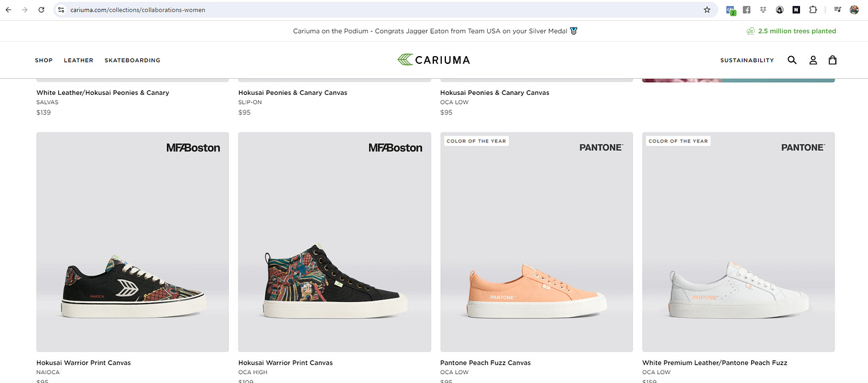Click the Jagger Eaton announcement banner
Screen dimensions: 868x383
[x=435, y=31]
